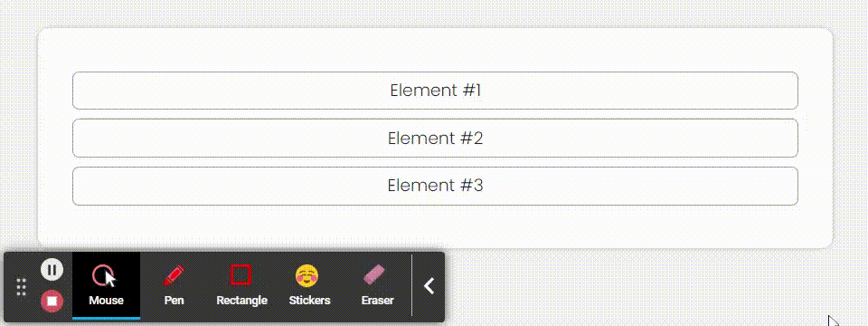Open the Stickers emoji icon
Image resolution: width=868 pixels, height=326 pixels.
[307, 275]
